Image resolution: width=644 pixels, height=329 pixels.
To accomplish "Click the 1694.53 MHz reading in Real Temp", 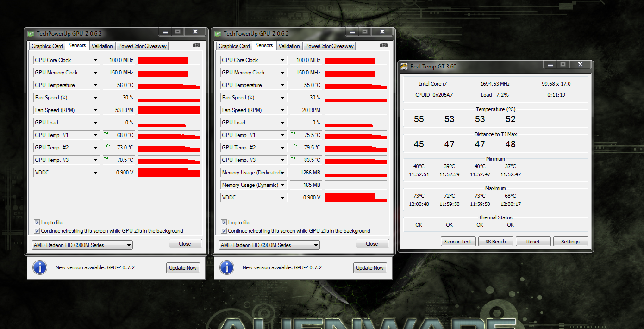I will click(495, 84).
